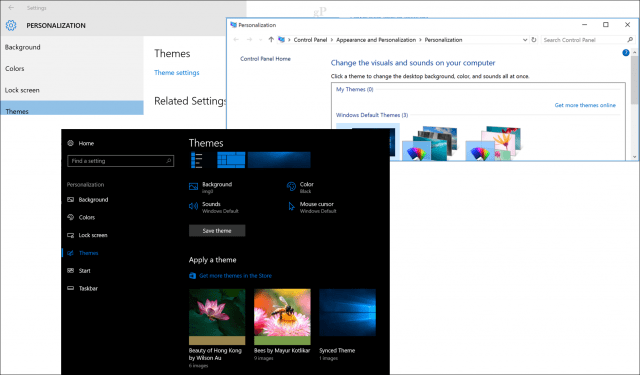Screen dimensions: 640x375
Task: Go to Home in dark Settings
Action: (x=80, y=143)
